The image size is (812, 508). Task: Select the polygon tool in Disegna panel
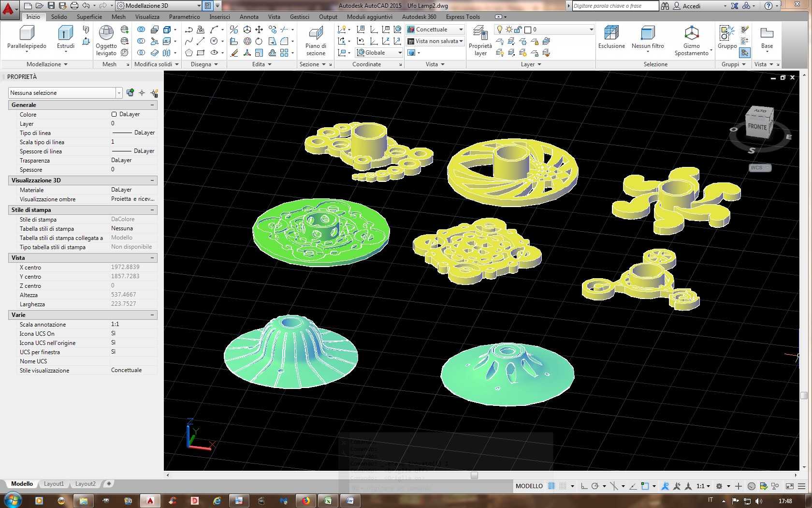[x=189, y=53]
